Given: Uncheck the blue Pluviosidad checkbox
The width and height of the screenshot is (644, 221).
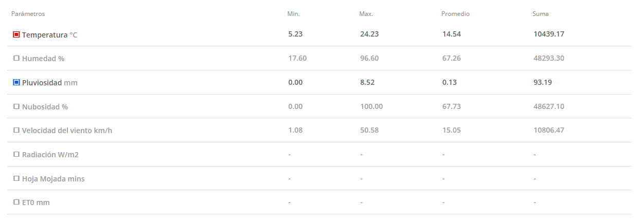Looking at the screenshot, I should point(16,82).
